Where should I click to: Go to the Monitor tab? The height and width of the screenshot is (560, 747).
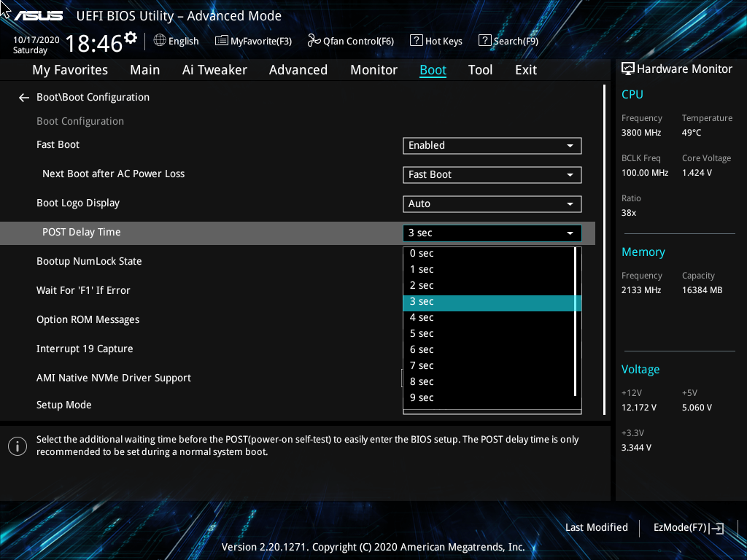[x=373, y=70]
